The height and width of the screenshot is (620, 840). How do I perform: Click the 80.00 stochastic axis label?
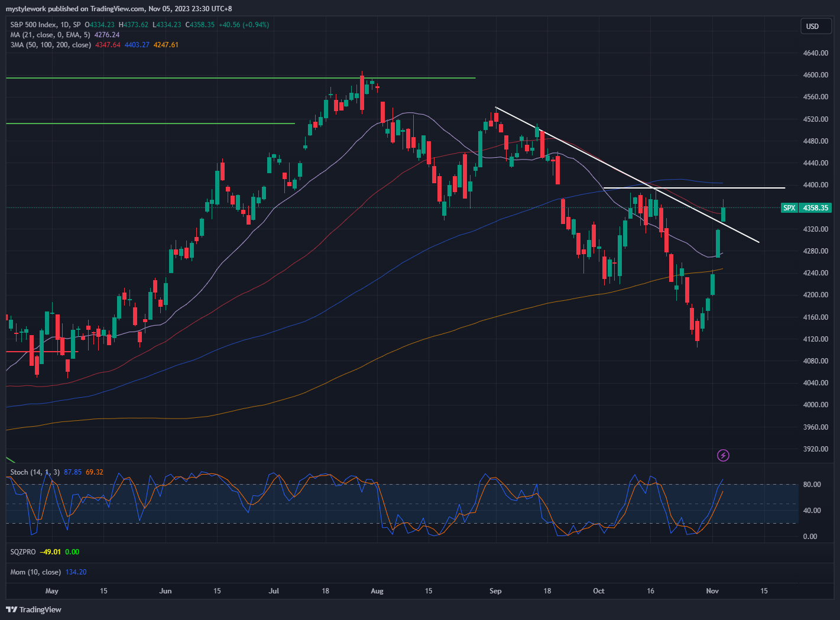(811, 485)
